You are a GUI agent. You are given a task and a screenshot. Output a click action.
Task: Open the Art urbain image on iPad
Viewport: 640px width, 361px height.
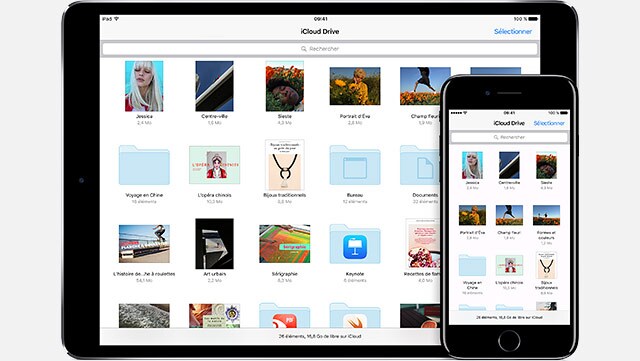click(214, 244)
